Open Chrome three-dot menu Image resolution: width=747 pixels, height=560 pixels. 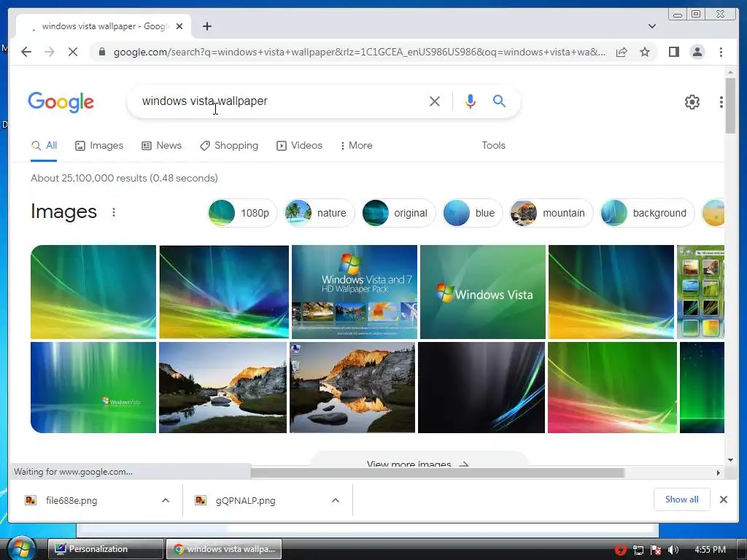coord(721,52)
